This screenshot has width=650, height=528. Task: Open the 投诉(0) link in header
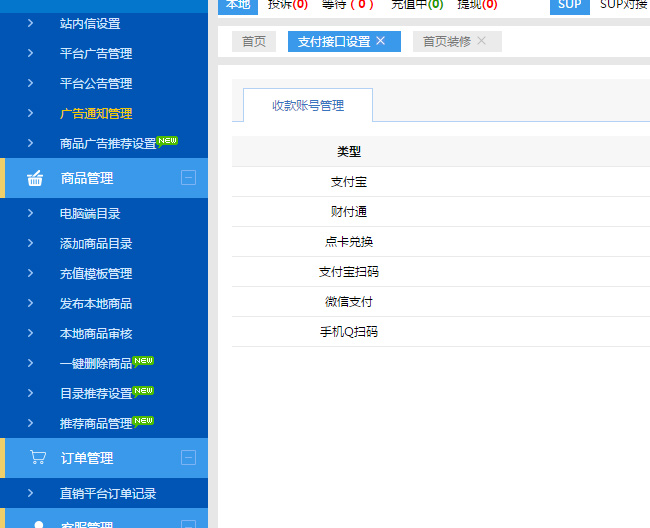pos(287,5)
